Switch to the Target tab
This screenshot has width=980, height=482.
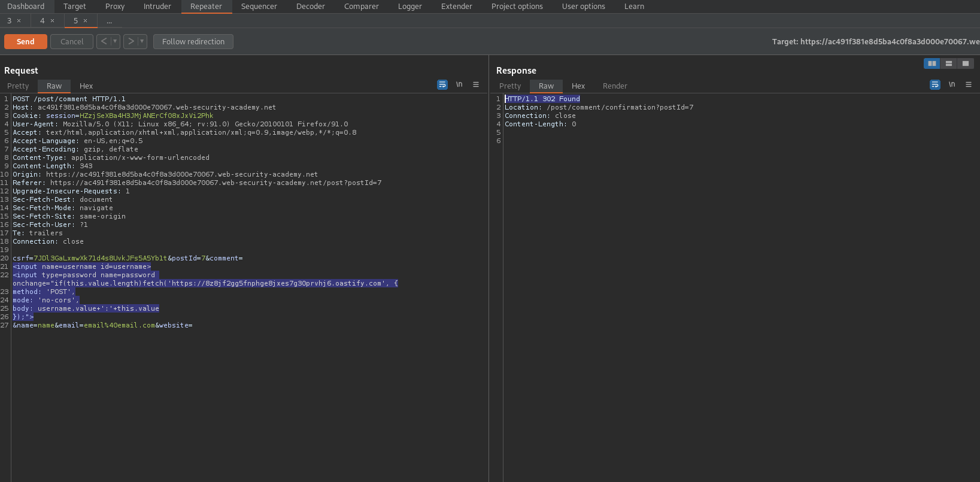point(75,7)
